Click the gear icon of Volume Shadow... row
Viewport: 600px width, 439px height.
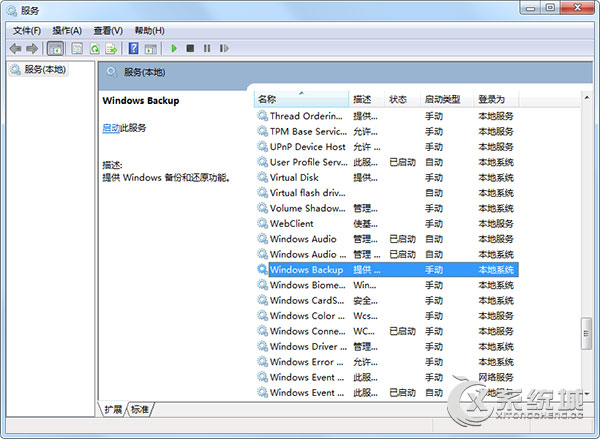click(262, 208)
